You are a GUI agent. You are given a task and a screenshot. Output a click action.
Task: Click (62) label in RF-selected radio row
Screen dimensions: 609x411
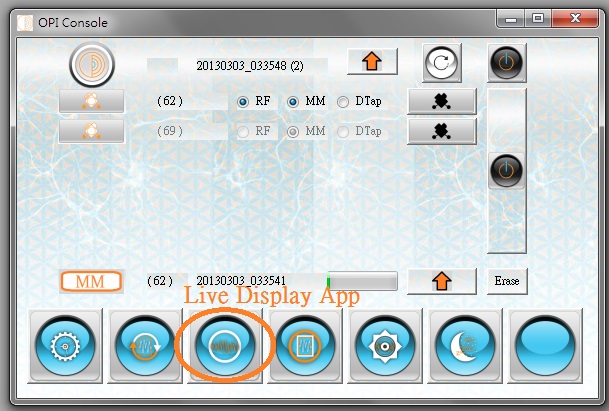point(170,101)
